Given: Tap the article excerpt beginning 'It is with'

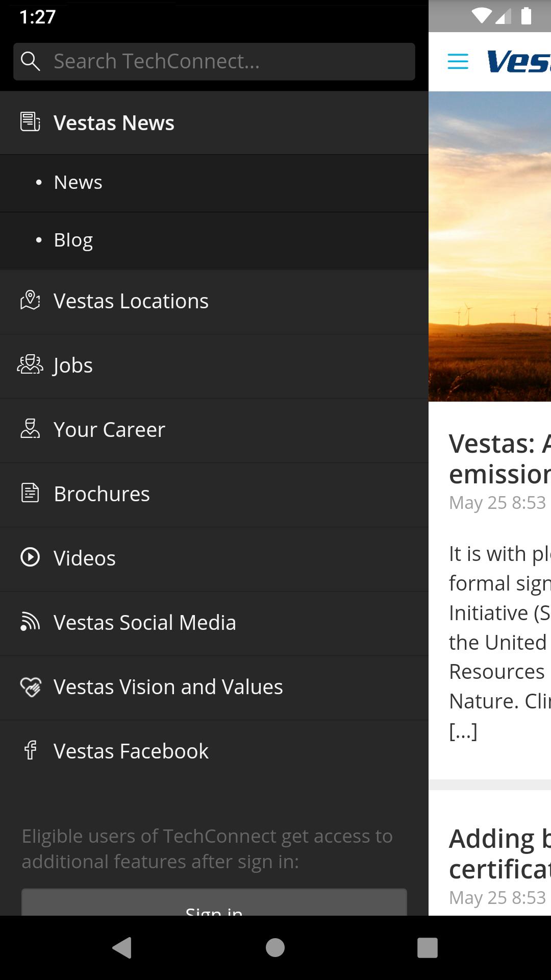Looking at the screenshot, I should pos(500,642).
